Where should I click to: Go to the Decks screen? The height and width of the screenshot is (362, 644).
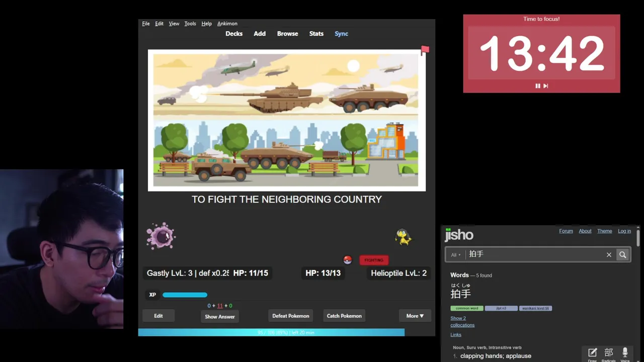click(x=234, y=34)
